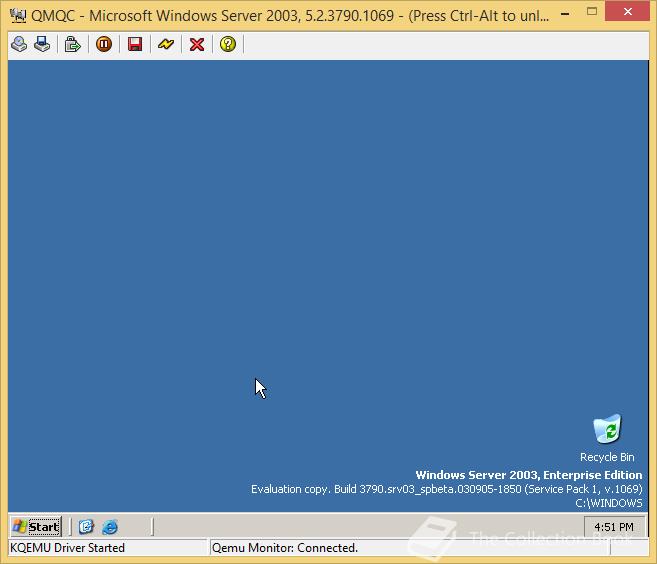The height and width of the screenshot is (564, 657).
Task: Click the QMQC window title icon
Action: pyautogui.click(x=18, y=16)
